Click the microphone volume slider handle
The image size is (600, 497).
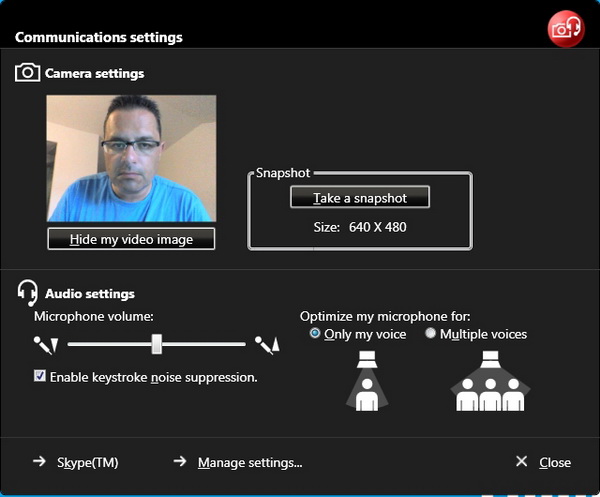(x=157, y=344)
